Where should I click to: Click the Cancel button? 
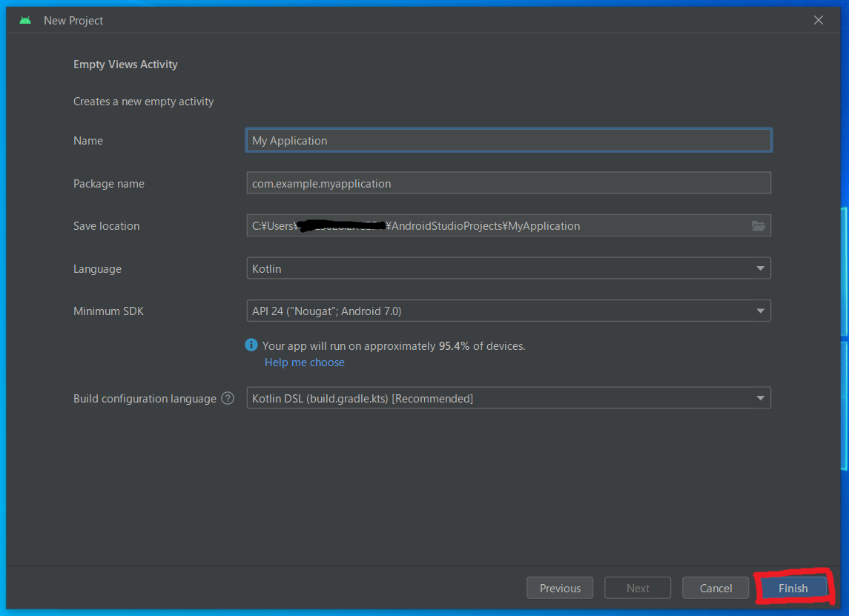716,588
